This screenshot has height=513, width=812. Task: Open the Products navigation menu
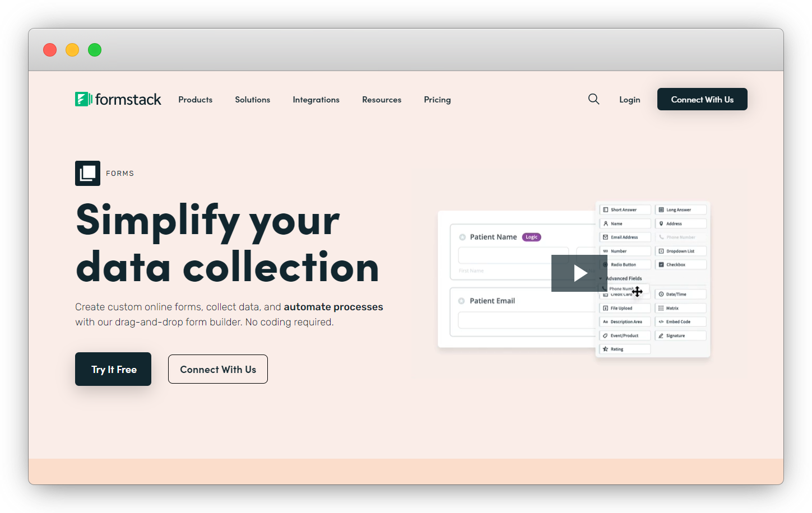point(195,99)
